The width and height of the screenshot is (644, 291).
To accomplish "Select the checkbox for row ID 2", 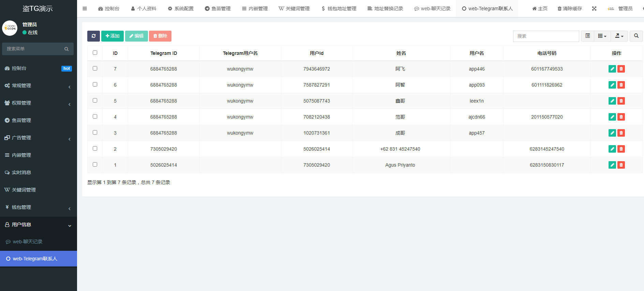I will click(x=95, y=149).
